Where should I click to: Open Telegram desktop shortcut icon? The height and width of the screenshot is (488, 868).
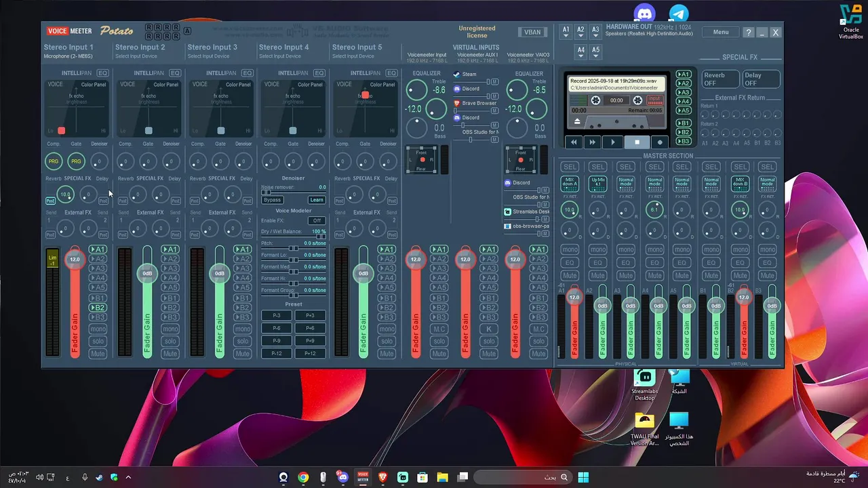pos(679,13)
